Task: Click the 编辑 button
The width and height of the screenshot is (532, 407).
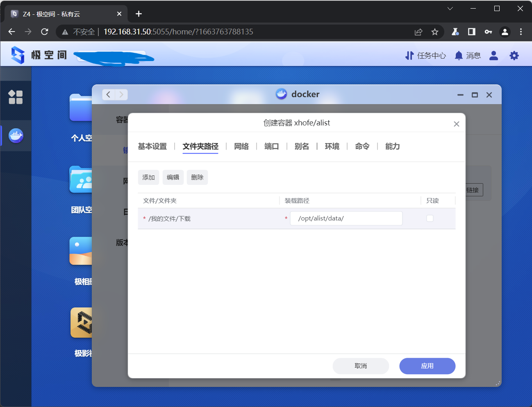Action: [173, 177]
